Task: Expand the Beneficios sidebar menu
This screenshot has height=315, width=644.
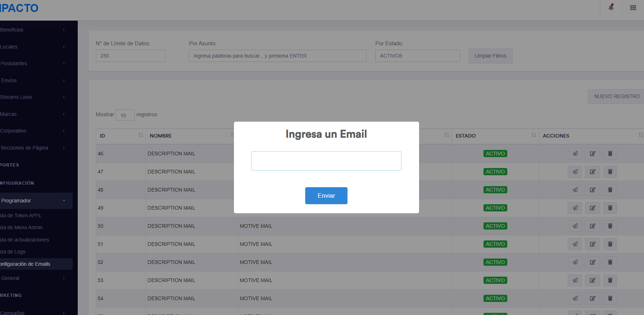Action: [33, 30]
